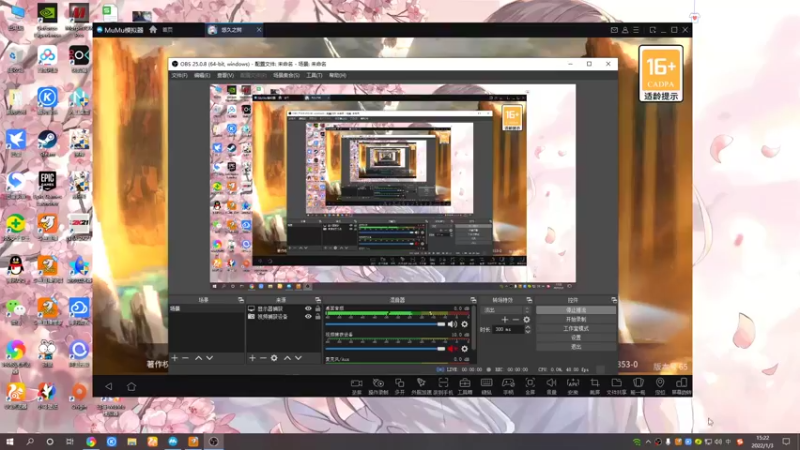Open source properties gear in sources panel

tap(274, 358)
